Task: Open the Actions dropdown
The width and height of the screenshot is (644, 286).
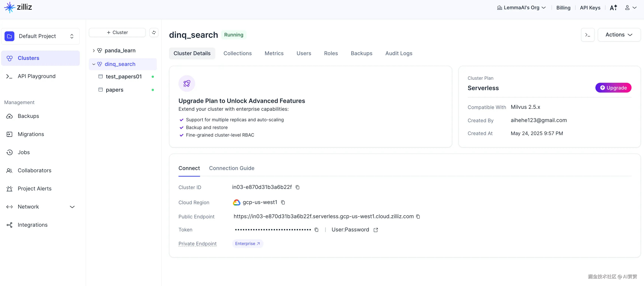Action: tap(619, 35)
